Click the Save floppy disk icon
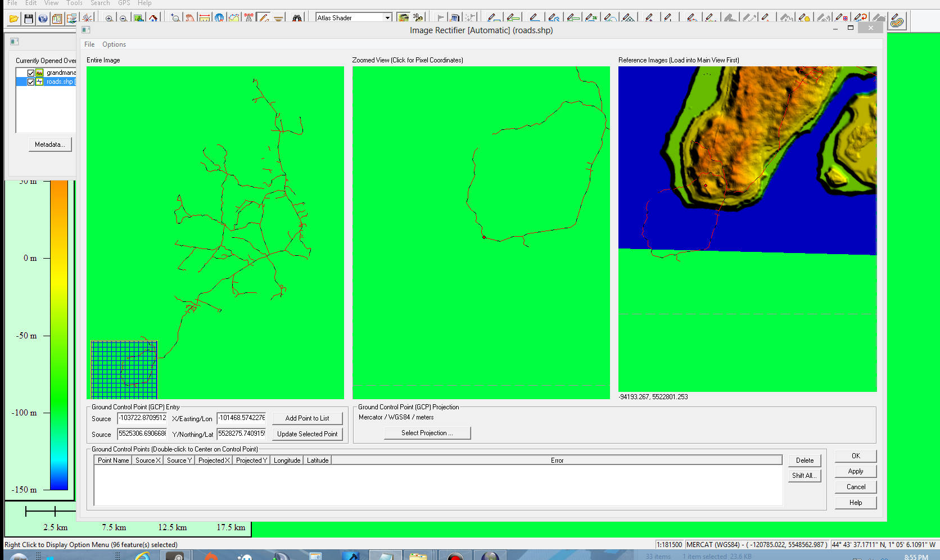 click(28, 19)
